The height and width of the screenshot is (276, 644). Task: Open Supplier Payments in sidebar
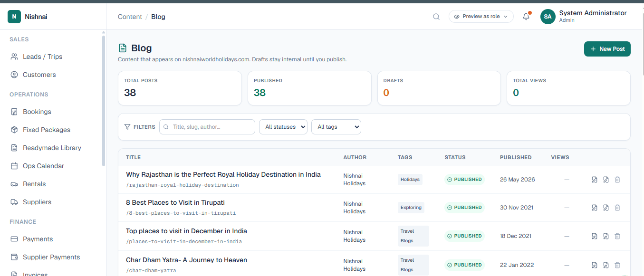[51, 257]
